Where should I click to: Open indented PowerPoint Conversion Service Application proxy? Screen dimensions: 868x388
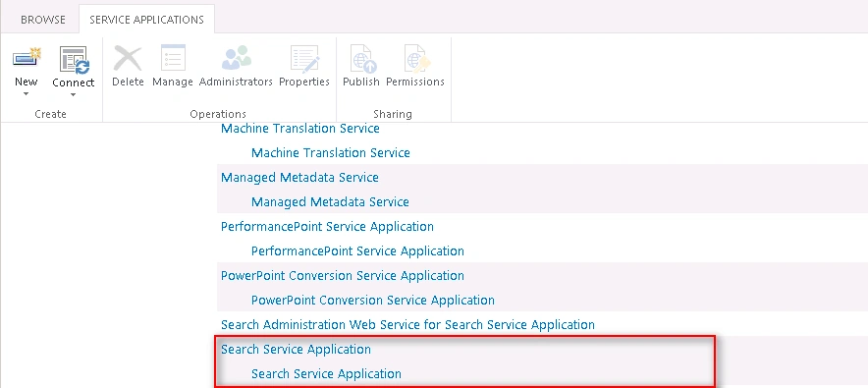click(373, 301)
